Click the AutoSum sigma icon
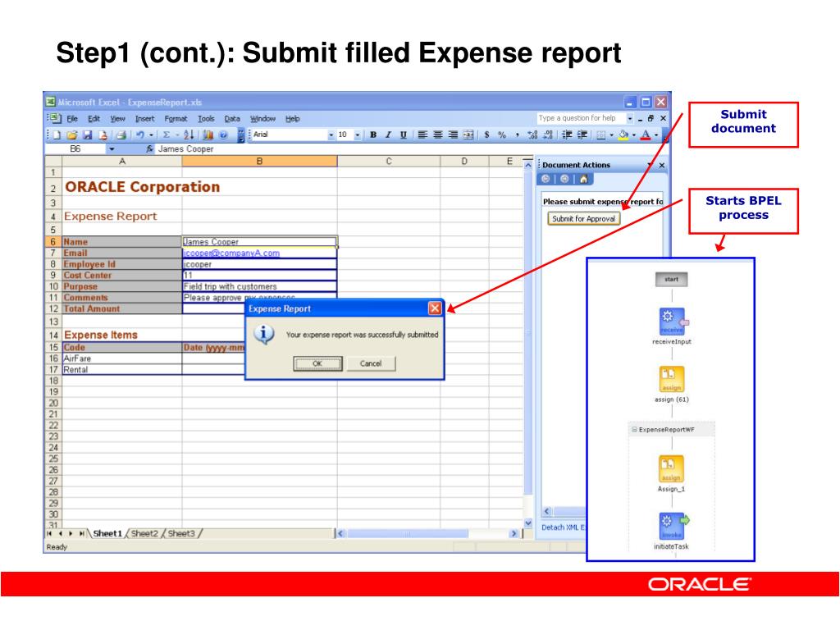Viewport: 840px width, 630px height. click(x=167, y=135)
